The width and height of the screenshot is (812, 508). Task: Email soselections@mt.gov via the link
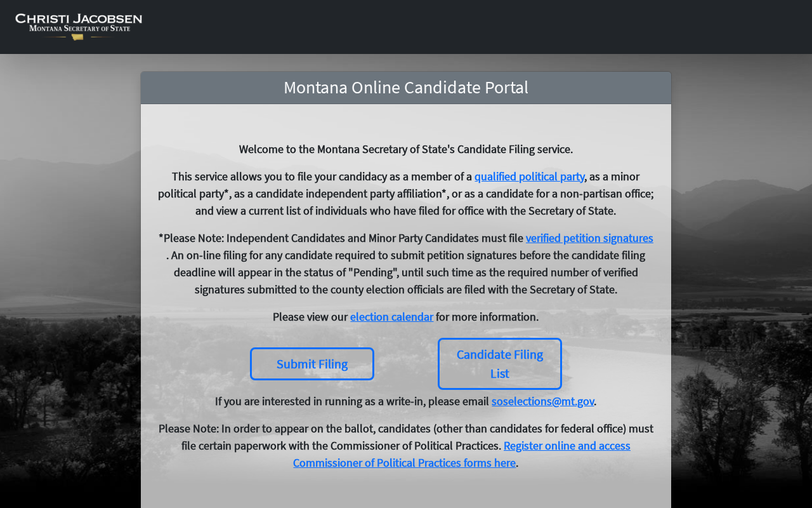542,401
